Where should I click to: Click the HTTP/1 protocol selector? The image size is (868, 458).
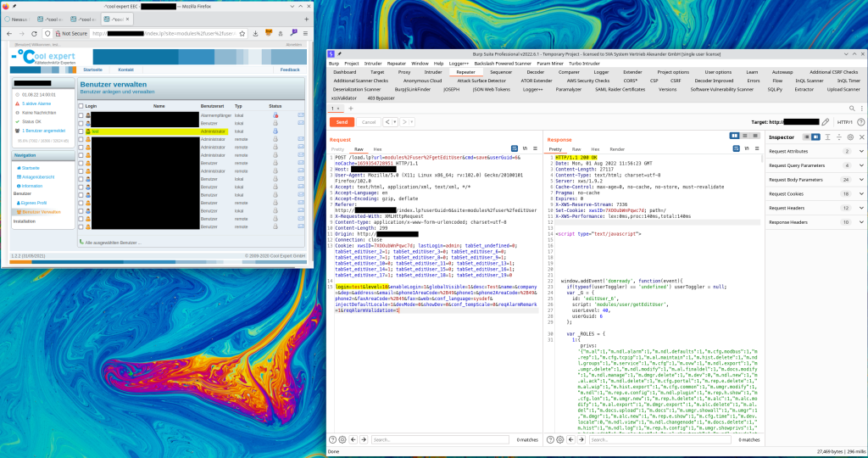(x=844, y=122)
